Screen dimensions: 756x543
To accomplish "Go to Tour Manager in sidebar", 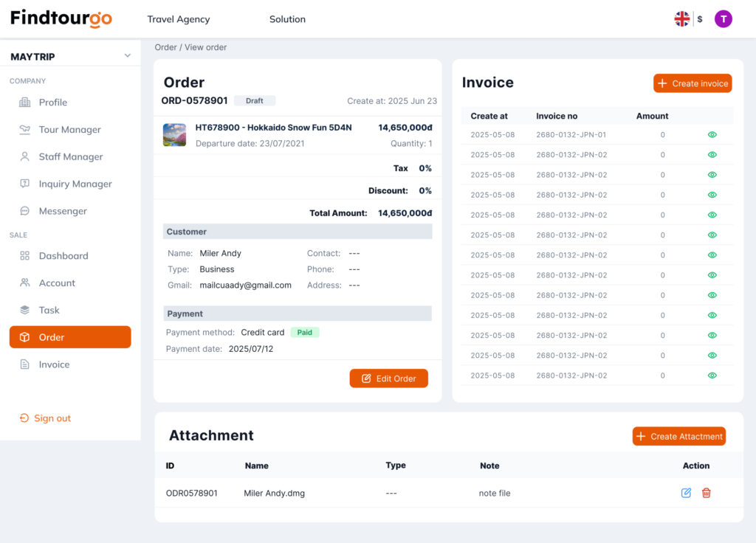I will tap(69, 130).
